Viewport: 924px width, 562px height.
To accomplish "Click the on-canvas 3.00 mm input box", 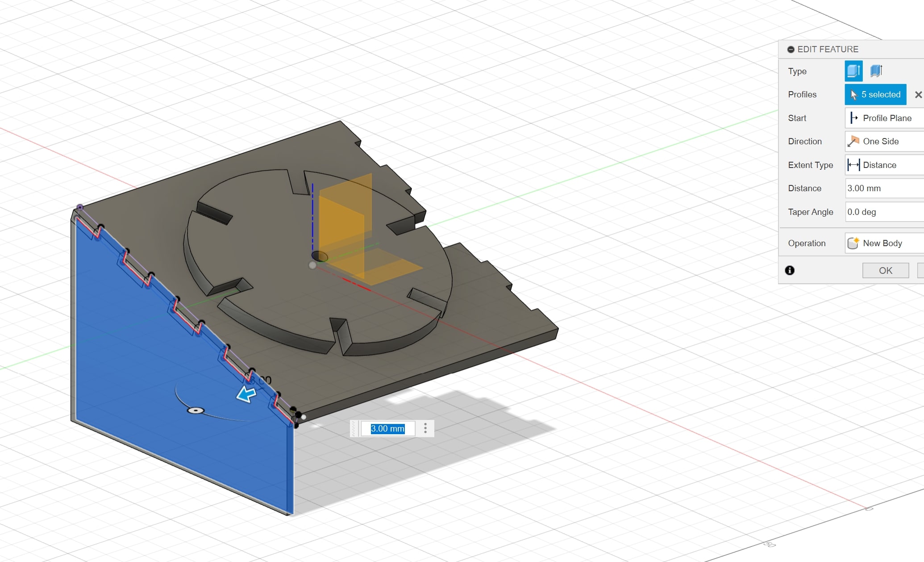I will 387,428.
